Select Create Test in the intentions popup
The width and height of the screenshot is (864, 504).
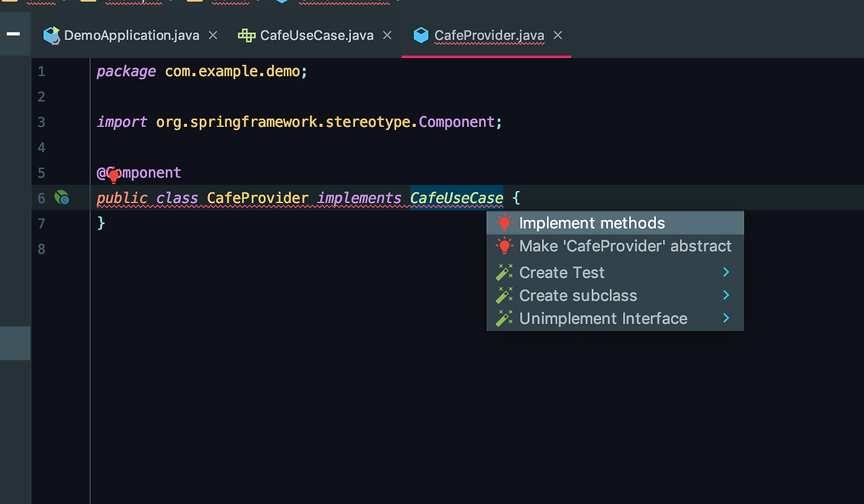pos(616,273)
